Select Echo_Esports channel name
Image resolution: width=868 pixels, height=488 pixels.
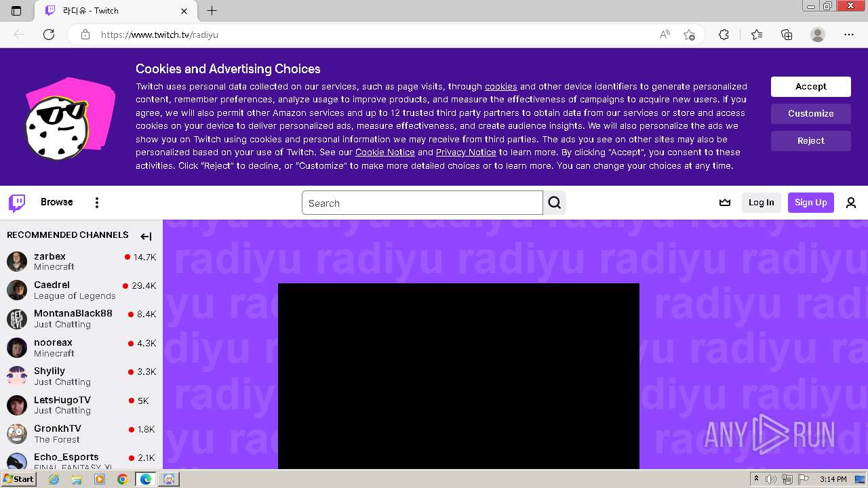click(x=66, y=457)
